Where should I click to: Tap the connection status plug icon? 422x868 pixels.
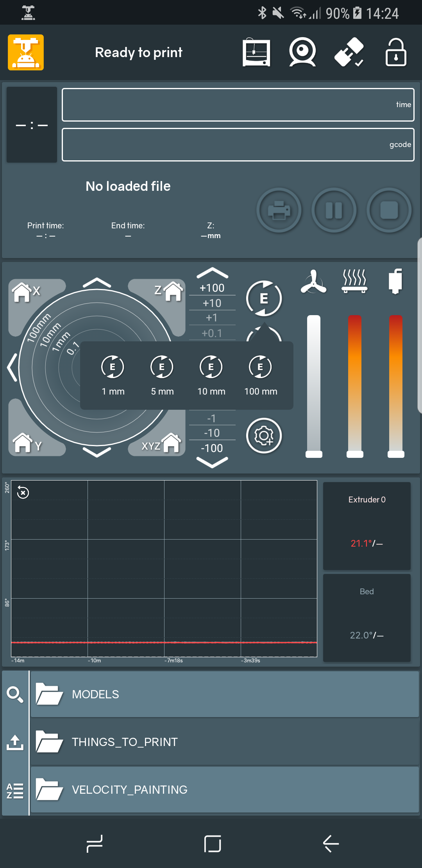pos(349,52)
